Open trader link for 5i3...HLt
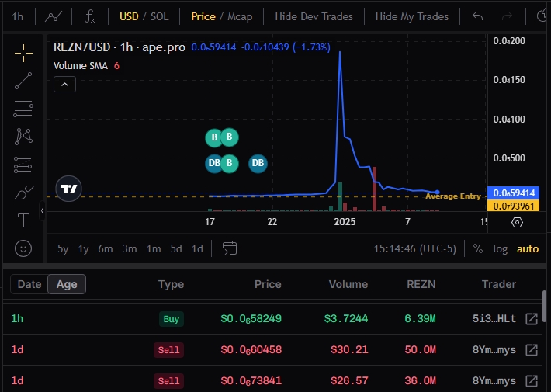551x392 pixels. click(532, 319)
